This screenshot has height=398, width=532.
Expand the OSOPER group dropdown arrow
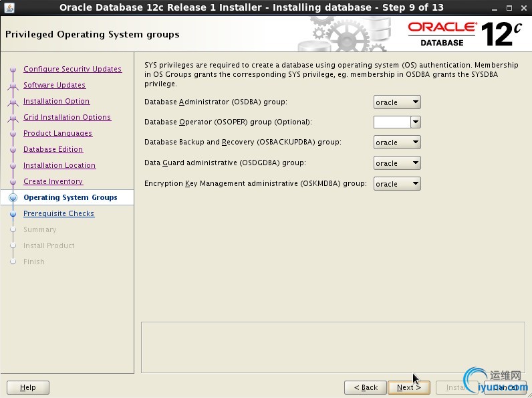(x=416, y=122)
